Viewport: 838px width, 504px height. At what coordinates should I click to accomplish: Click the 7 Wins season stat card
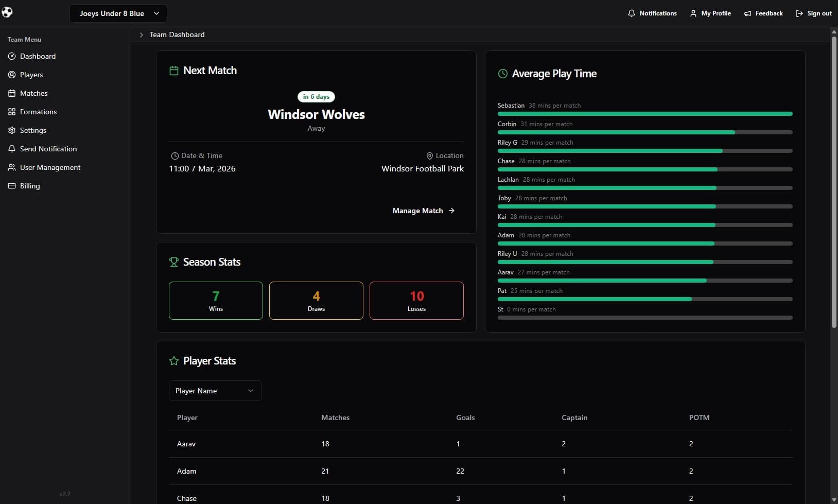click(x=215, y=301)
